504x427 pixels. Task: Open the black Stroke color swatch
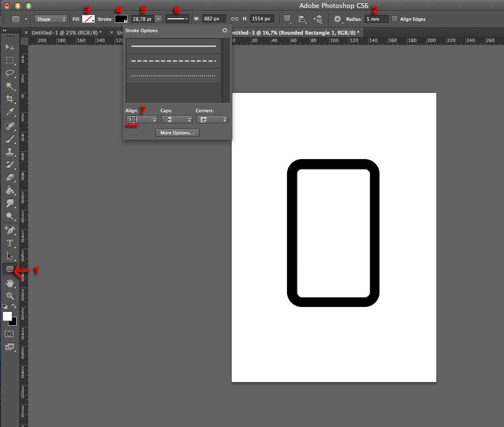[121, 19]
